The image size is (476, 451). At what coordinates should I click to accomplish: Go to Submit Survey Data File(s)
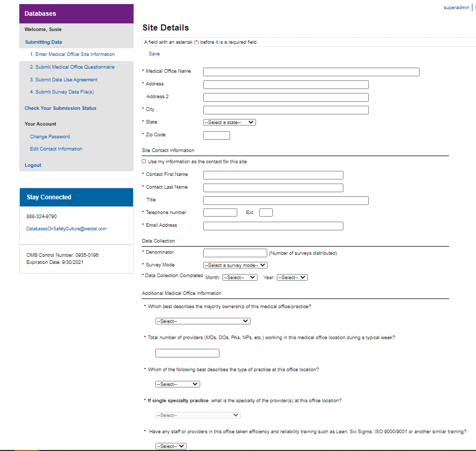[x=62, y=92]
